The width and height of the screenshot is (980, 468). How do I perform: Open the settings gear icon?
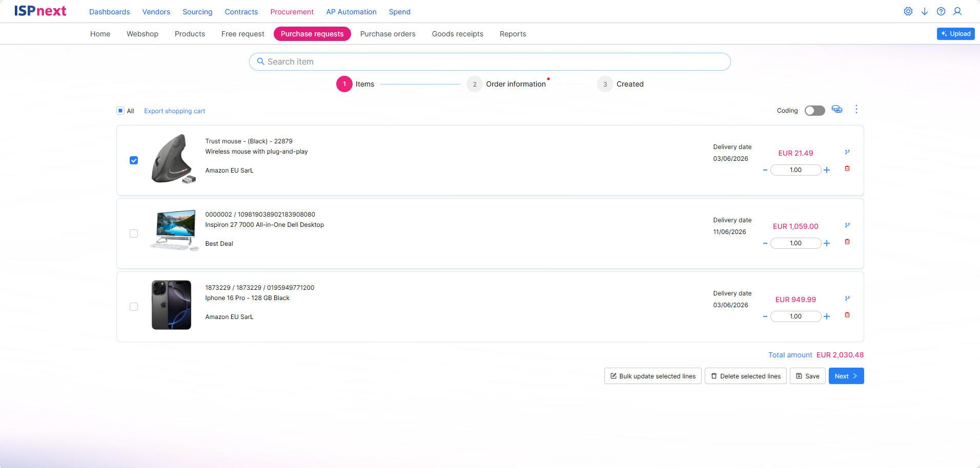908,11
